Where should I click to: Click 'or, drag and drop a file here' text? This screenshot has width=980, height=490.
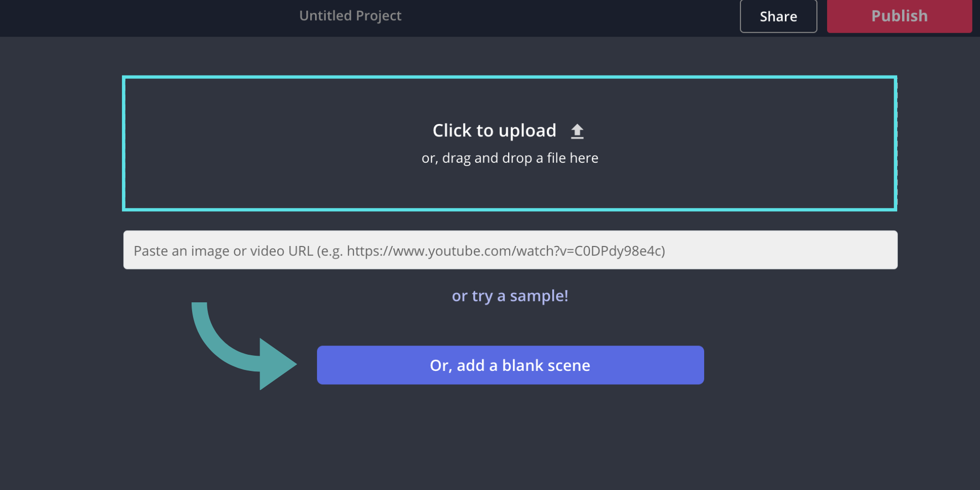pyautogui.click(x=510, y=158)
